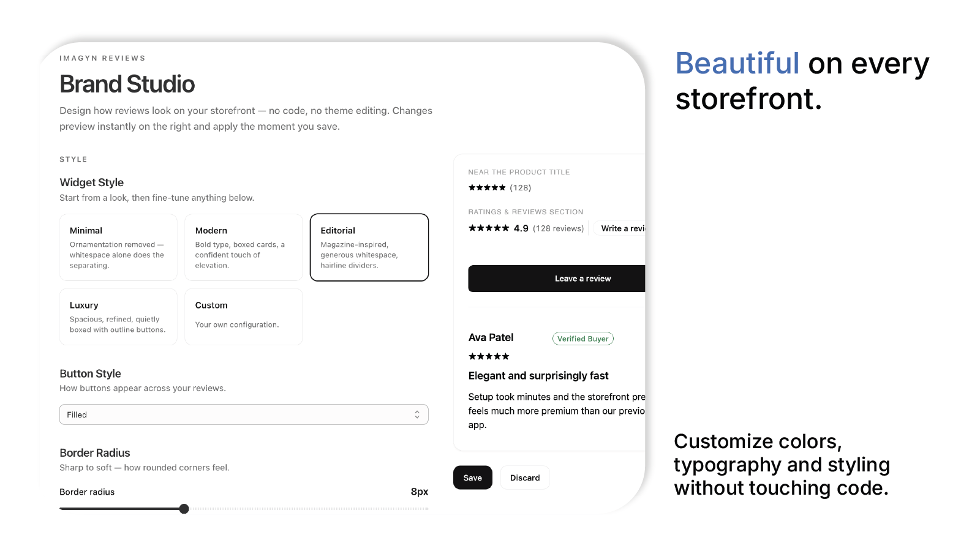Click the black Save button
This screenshot has width=980, height=551.
click(473, 478)
